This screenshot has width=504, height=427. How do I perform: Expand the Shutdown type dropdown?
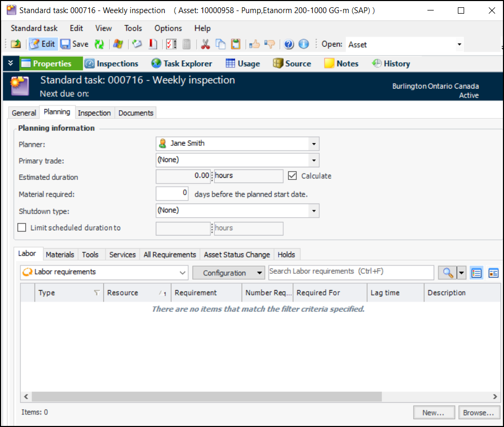(314, 211)
